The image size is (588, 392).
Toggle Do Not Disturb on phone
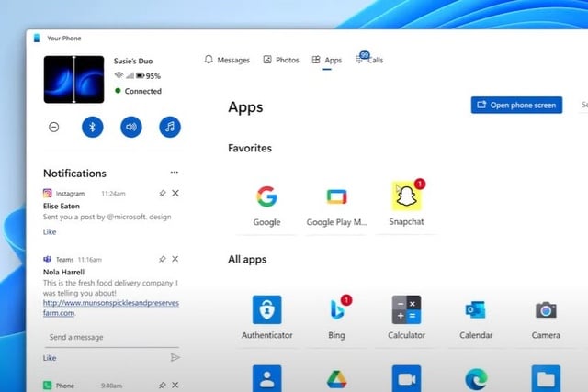[53, 127]
